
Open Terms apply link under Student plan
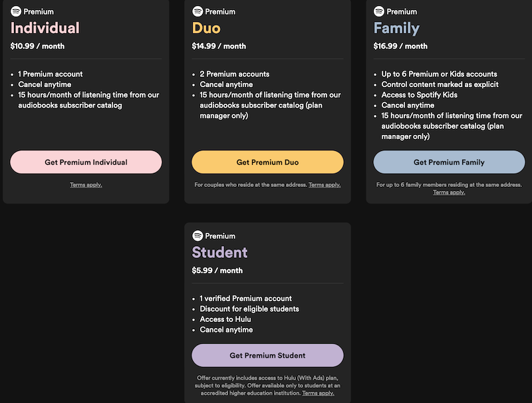pyautogui.click(x=318, y=393)
